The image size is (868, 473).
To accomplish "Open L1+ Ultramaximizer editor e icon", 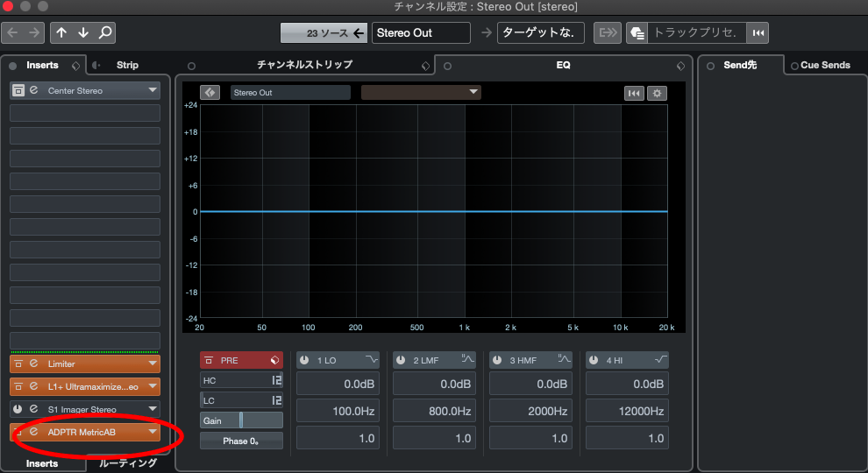I will tap(34, 386).
